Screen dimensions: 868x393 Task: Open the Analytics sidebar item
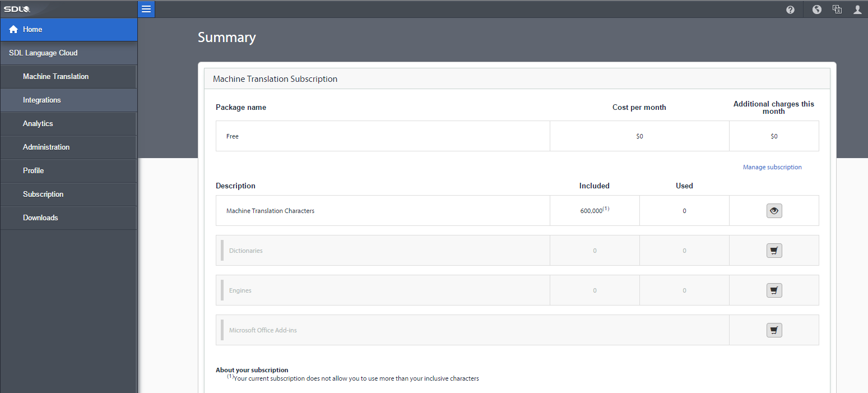point(38,124)
